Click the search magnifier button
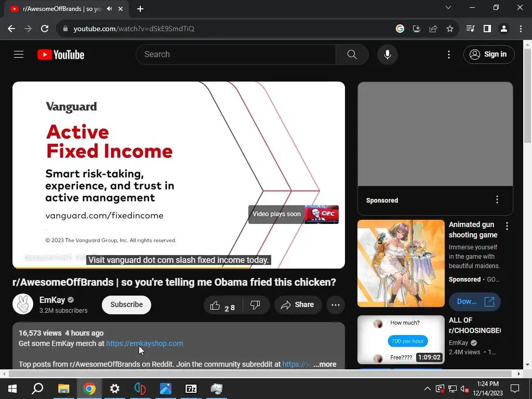Image resolution: width=532 pixels, height=399 pixels. point(352,54)
